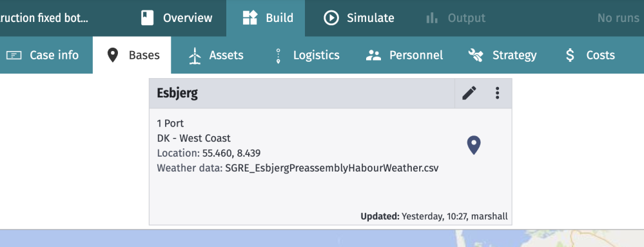This screenshot has height=247, width=644.
Task: Click the No runs status text
Action: pyautogui.click(x=618, y=18)
